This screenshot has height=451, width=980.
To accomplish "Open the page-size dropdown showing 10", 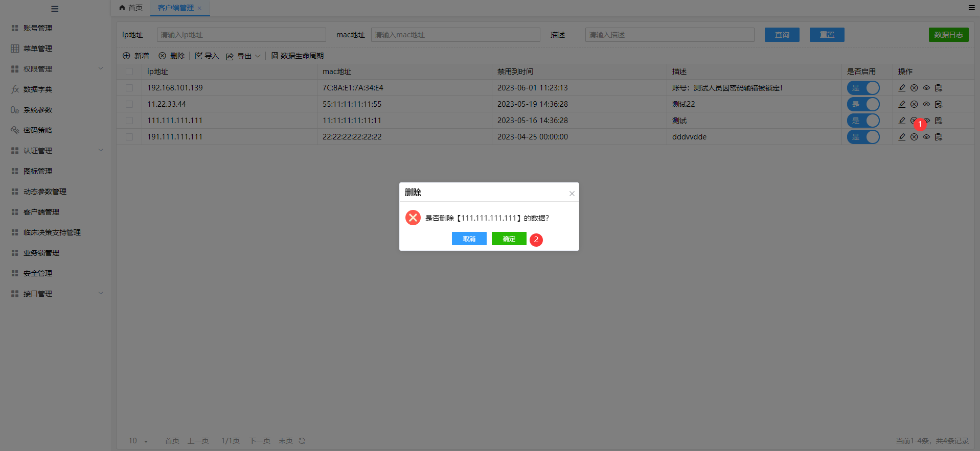I will point(138,441).
